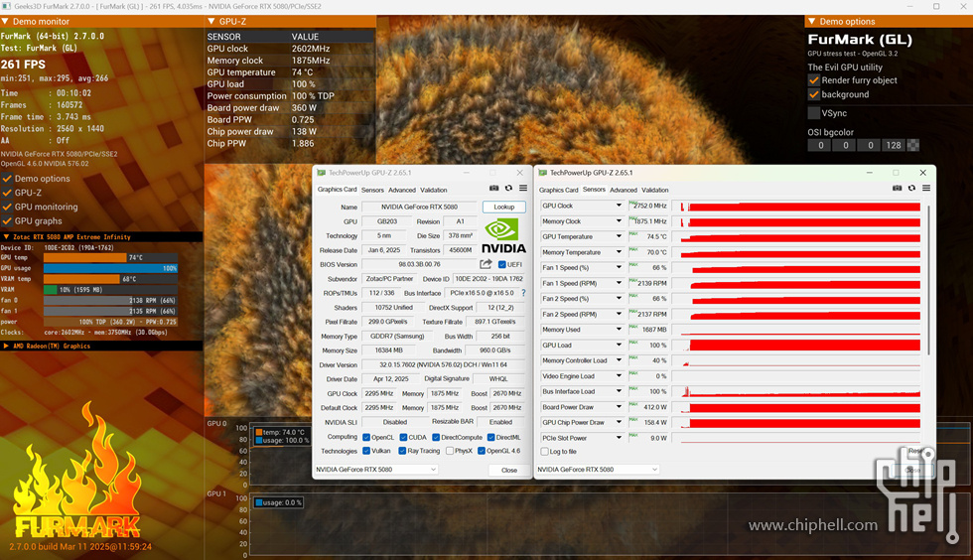973x560 pixels.
Task: Switch to Validation tab in left GPU-Z window
Action: click(x=433, y=190)
